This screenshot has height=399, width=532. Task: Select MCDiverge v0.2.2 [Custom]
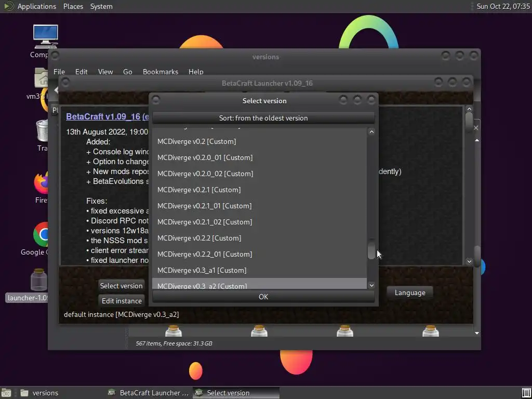(x=259, y=238)
